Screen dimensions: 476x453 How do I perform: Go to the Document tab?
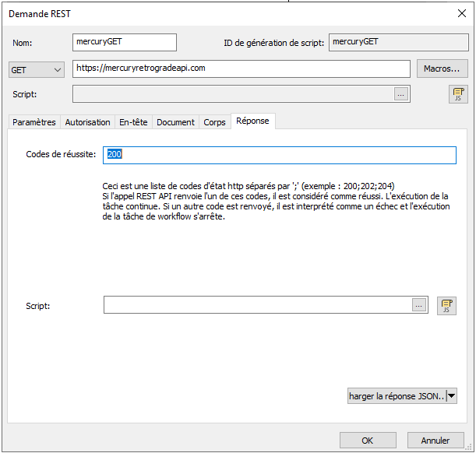click(175, 122)
